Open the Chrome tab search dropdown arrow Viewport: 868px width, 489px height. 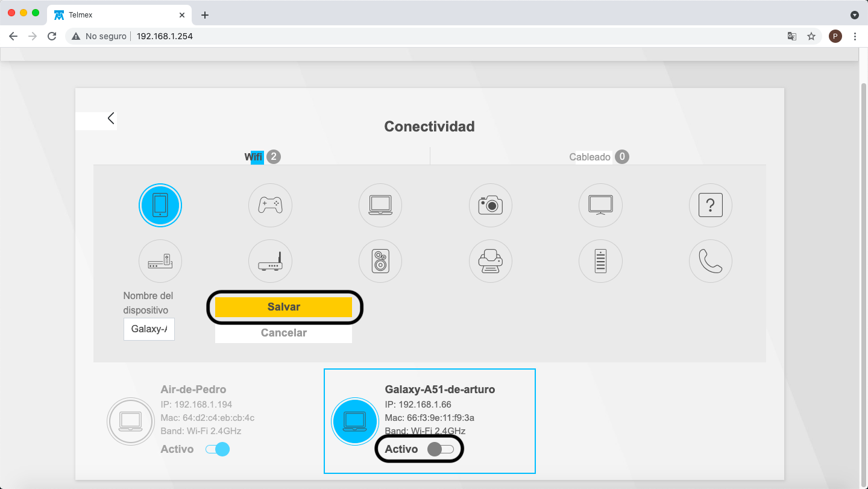pyautogui.click(x=854, y=14)
